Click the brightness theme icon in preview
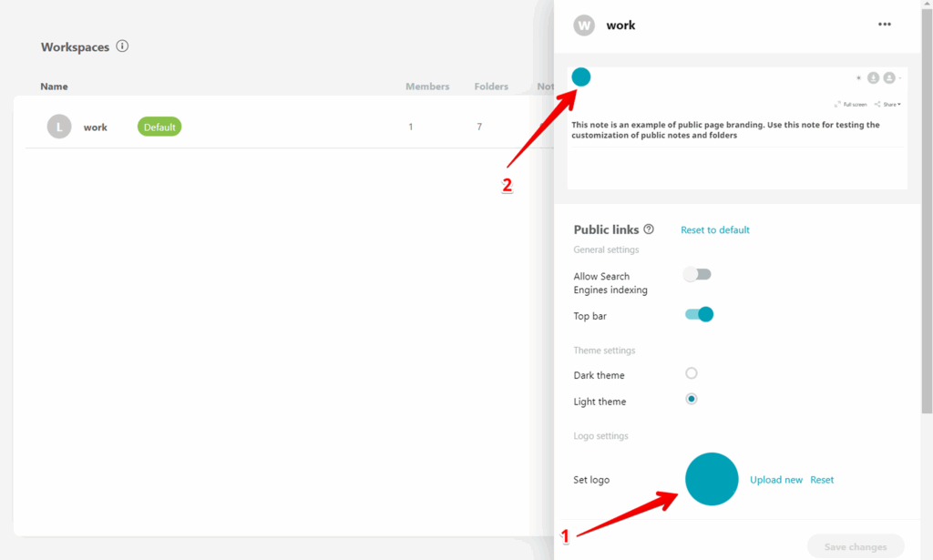The image size is (933, 560). pos(858,78)
